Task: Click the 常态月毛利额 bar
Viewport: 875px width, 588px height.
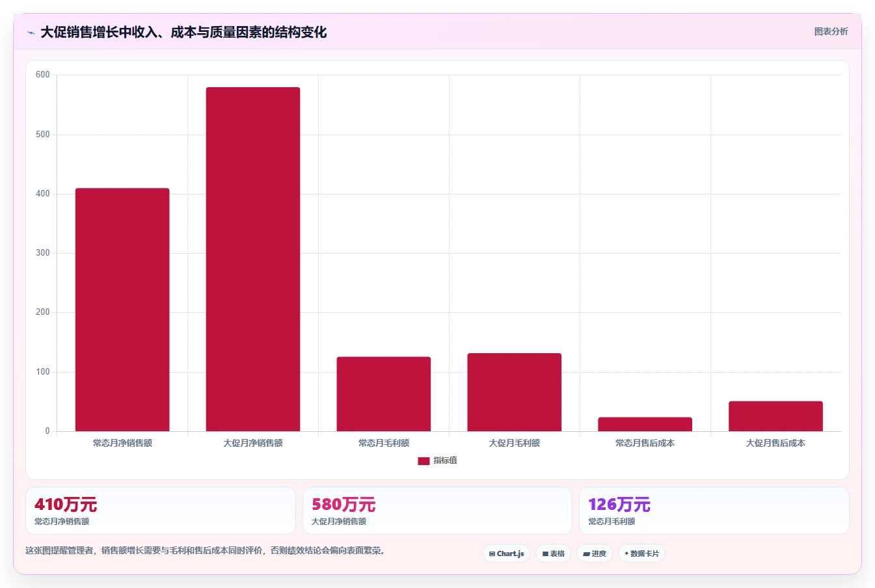Action: click(x=384, y=394)
